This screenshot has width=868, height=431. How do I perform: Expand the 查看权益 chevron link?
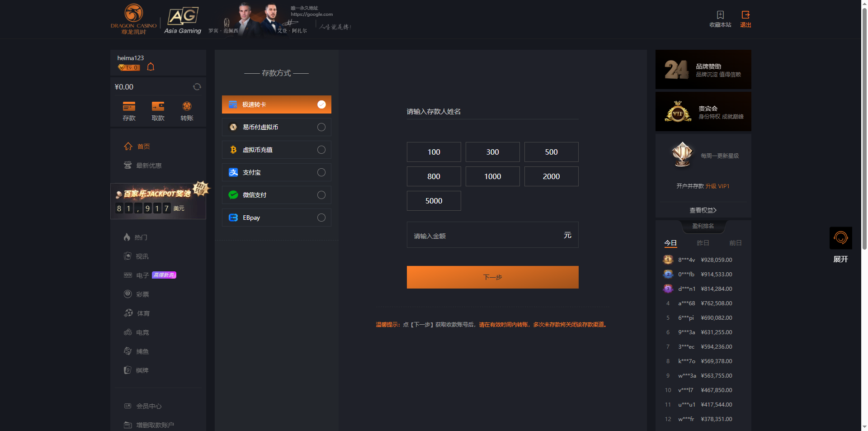(703, 210)
